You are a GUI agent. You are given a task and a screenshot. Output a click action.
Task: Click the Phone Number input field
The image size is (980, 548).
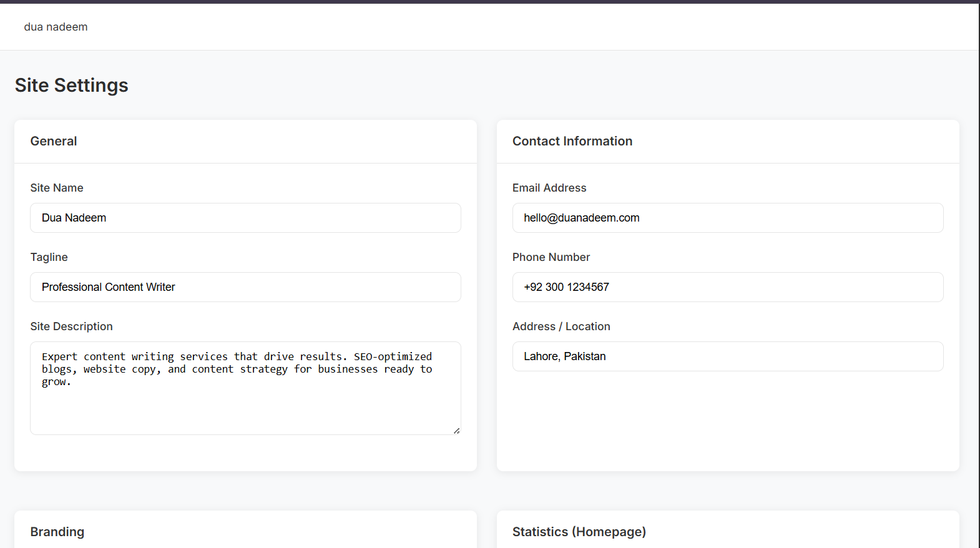pos(727,287)
